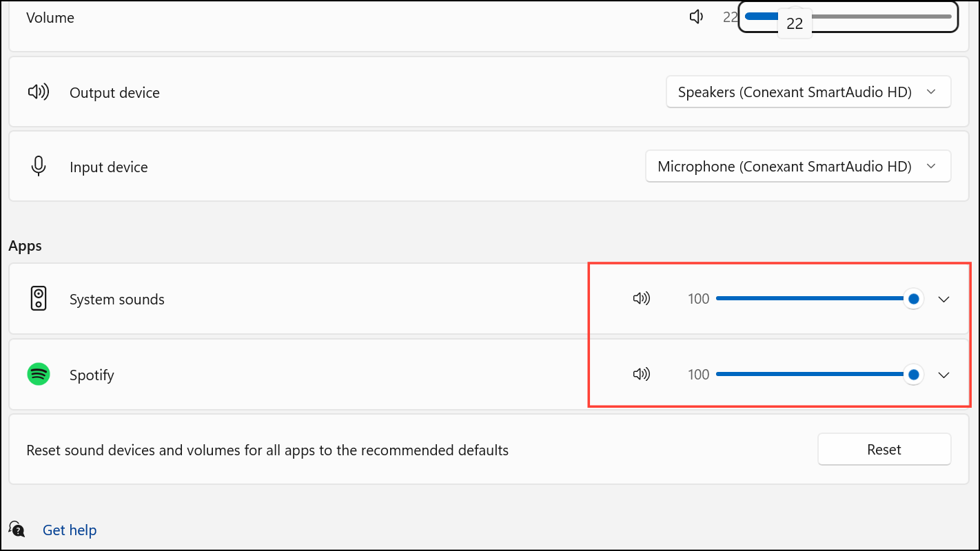Click the Spotify green logo icon
The width and height of the screenshot is (980, 551).
coord(39,374)
